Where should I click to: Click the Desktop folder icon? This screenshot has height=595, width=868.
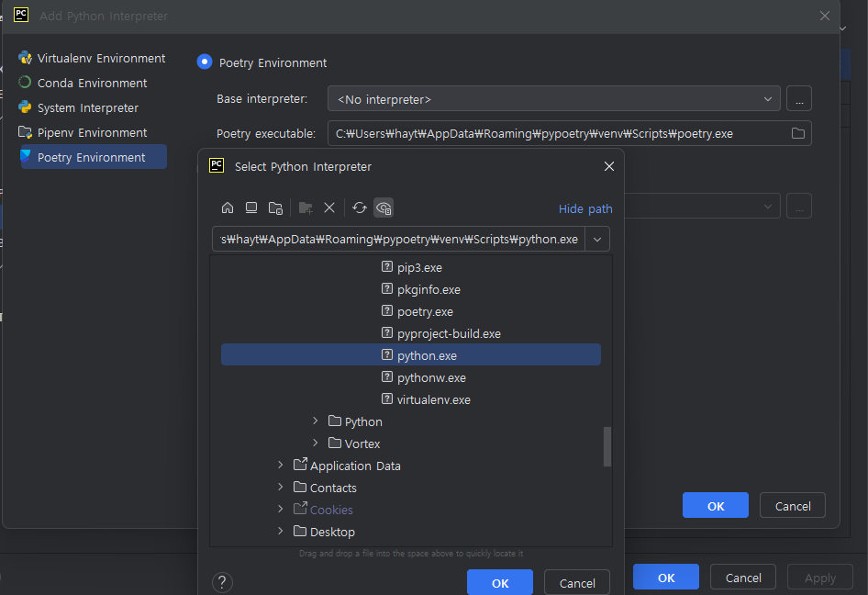(300, 532)
